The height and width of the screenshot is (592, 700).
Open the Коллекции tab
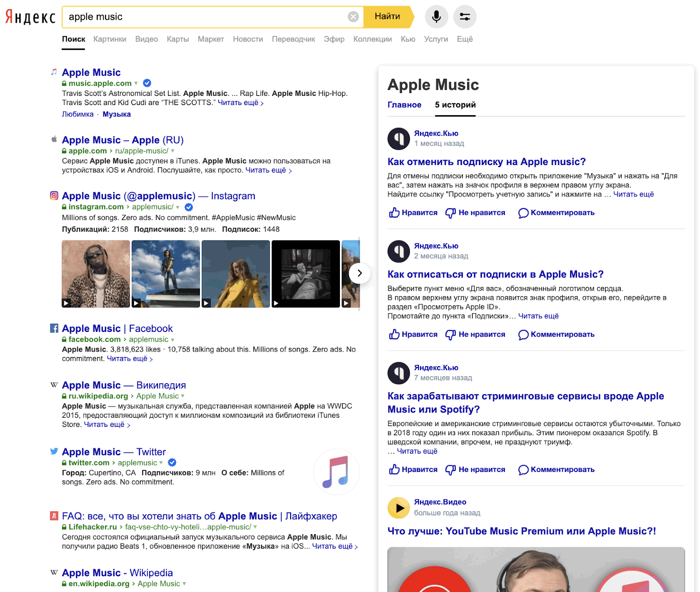pos(373,39)
